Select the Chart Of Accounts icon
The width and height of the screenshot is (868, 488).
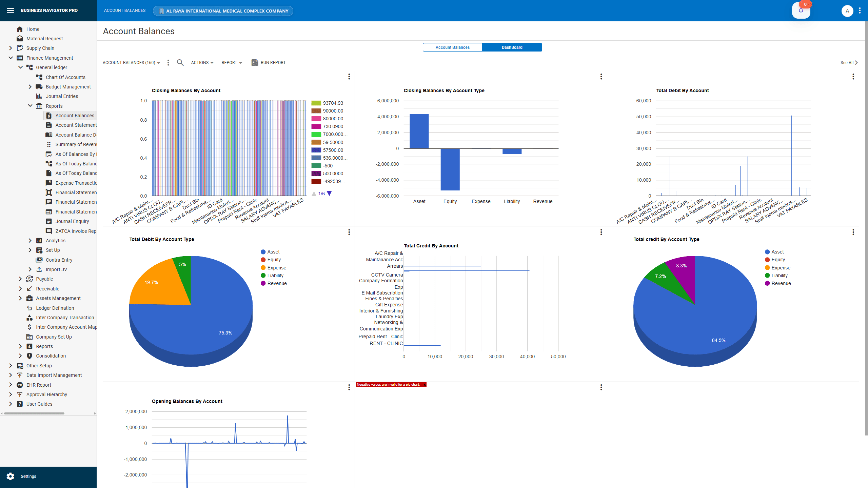39,77
